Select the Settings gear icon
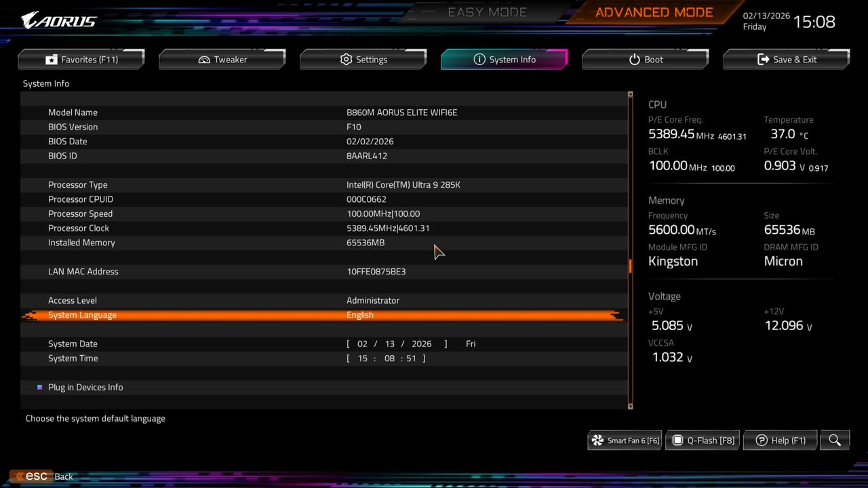868x488 pixels. point(347,59)
